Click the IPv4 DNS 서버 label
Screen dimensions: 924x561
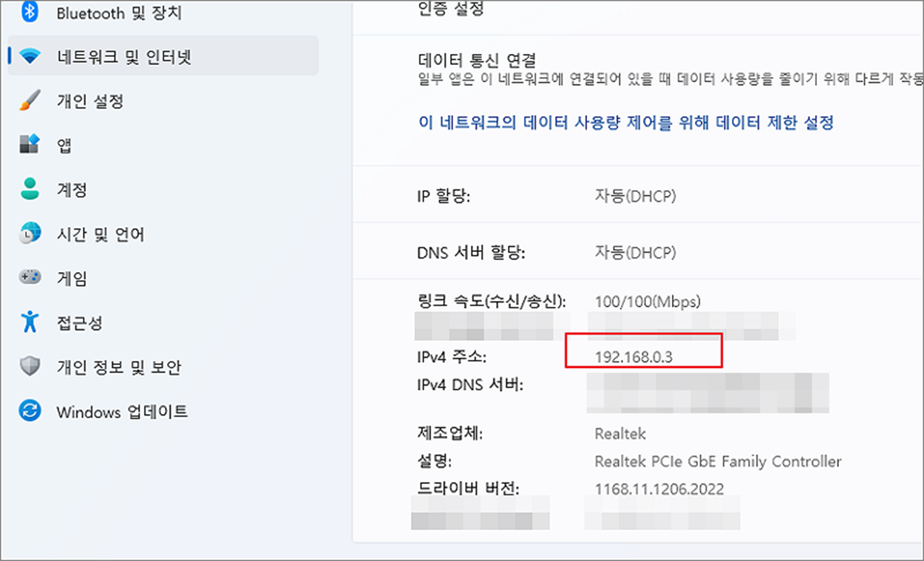470,385
